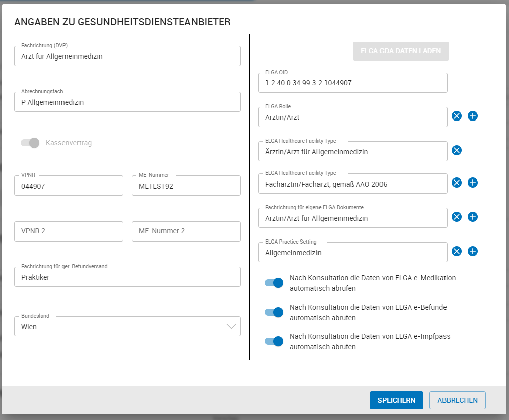Add a Fachrichtung für eigene ELGA Dokumente
509x420 pixels.
click(x=473, y=217)
